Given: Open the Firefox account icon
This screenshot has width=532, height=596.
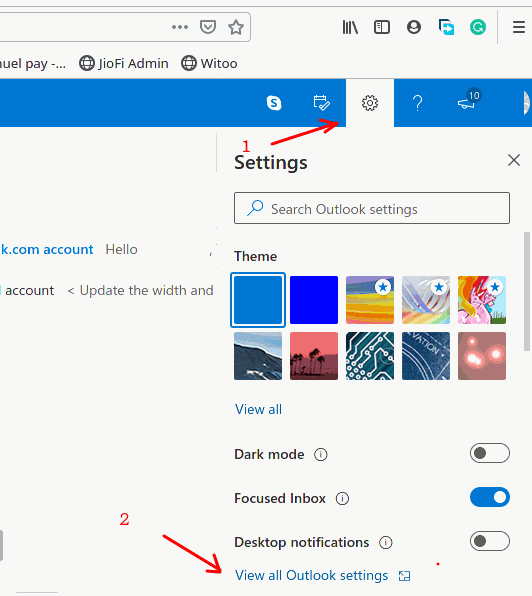Looking at the screenshot, I should [414, 27].
